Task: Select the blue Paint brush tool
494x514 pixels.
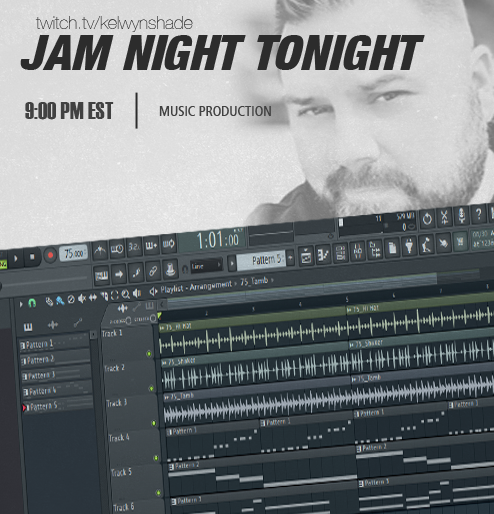Action: coord(60,301)
